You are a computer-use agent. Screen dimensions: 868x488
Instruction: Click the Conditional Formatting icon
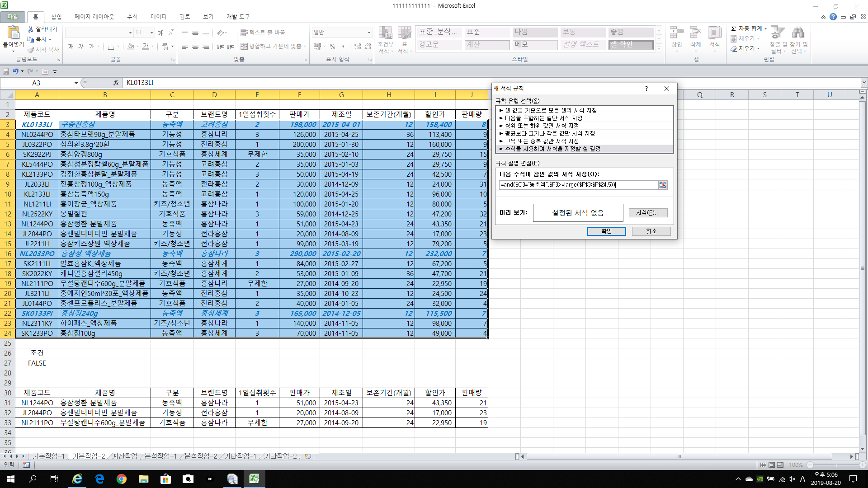tap(385, 33)
